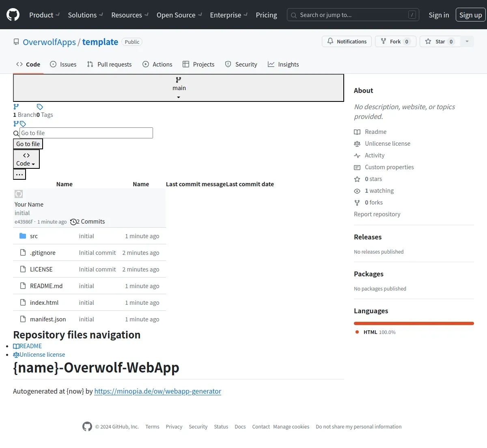Click the repository icon beside OverwolfApps
This screenshot has height=448, width=487.
(16, 42)
